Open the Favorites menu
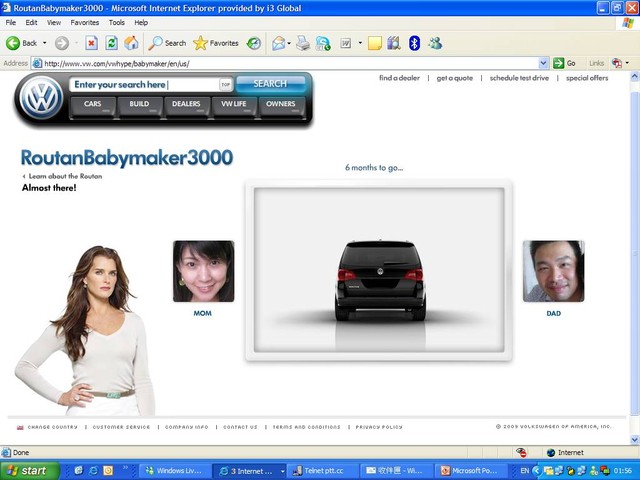Screen dimensions: 640x480 coord(84,22)
